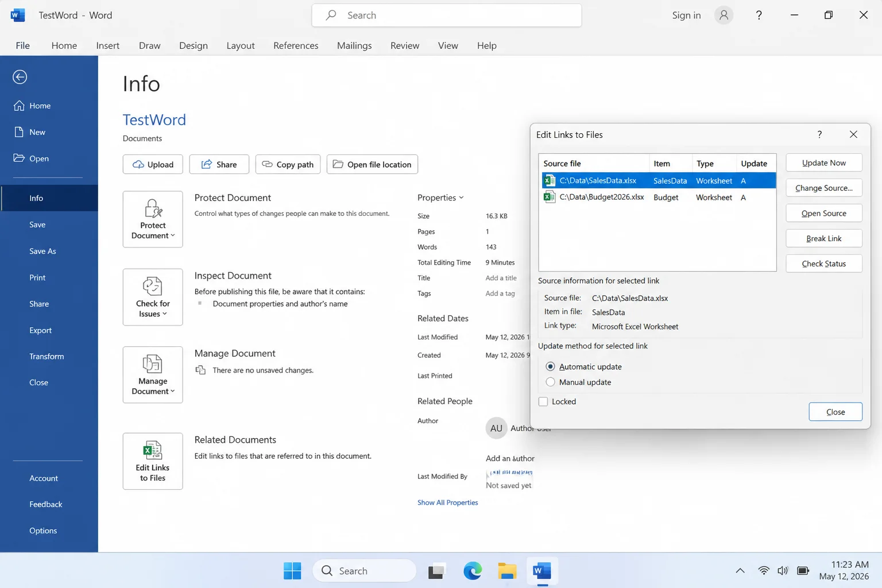Screen dimensions: 882x588
Task: Click the Break Link button
Action: click(824, 238)
